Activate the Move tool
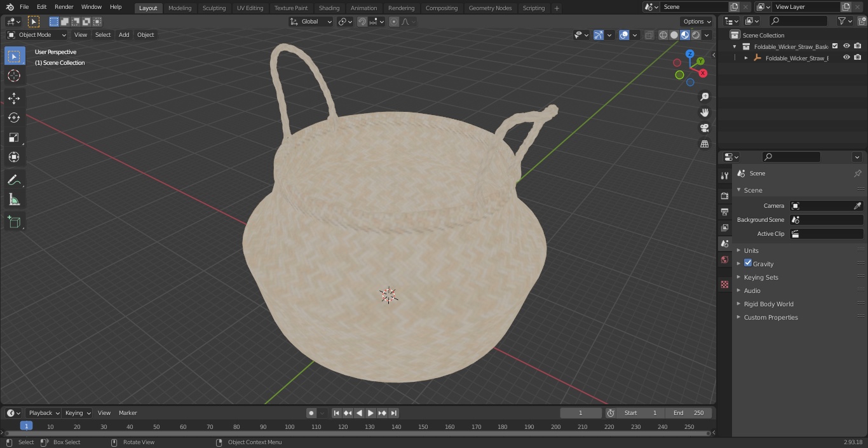Screen dimensions: 868x448 click(x=14, y=98)
